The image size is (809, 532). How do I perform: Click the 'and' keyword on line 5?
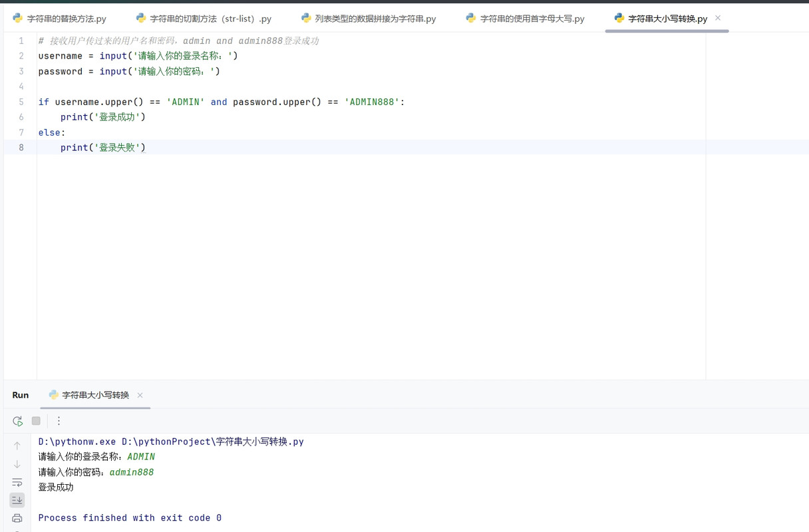pos(219,102)
